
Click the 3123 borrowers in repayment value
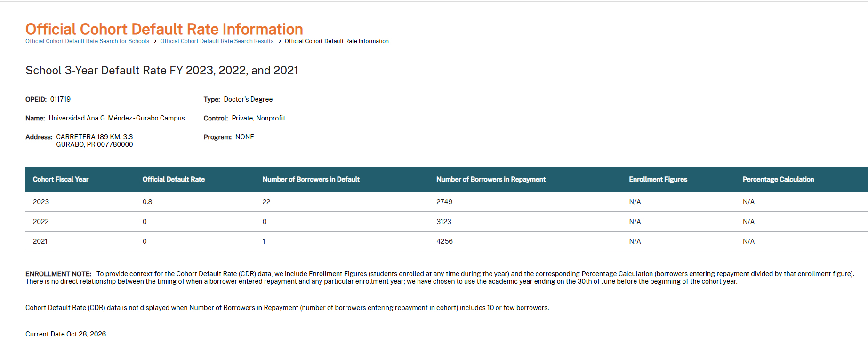pyautogui.click(x=444, y=222)
